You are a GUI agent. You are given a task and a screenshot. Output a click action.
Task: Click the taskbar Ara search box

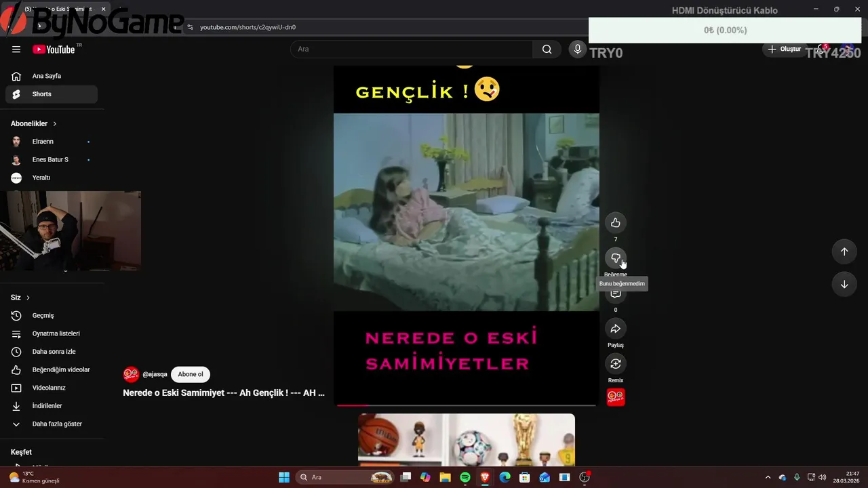(346, 477)
